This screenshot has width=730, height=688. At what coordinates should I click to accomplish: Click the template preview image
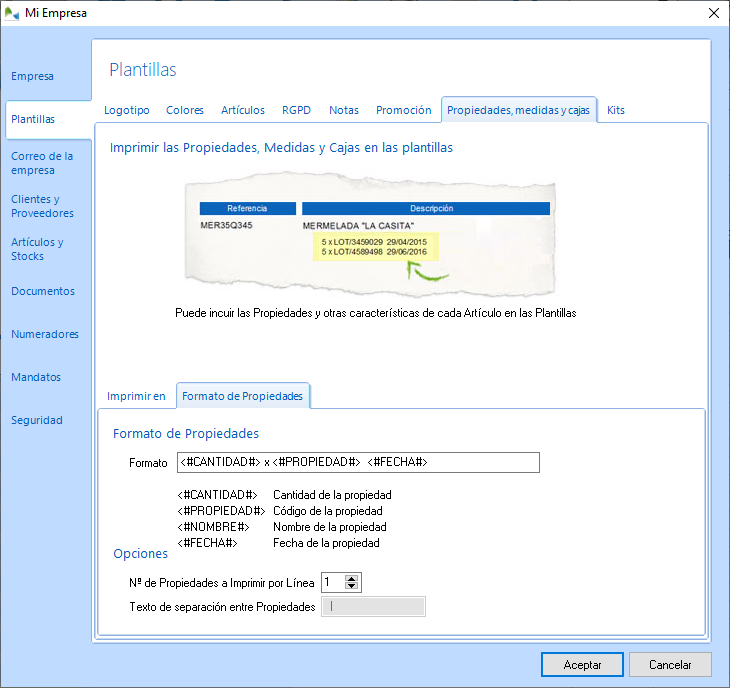pos(370,235)
